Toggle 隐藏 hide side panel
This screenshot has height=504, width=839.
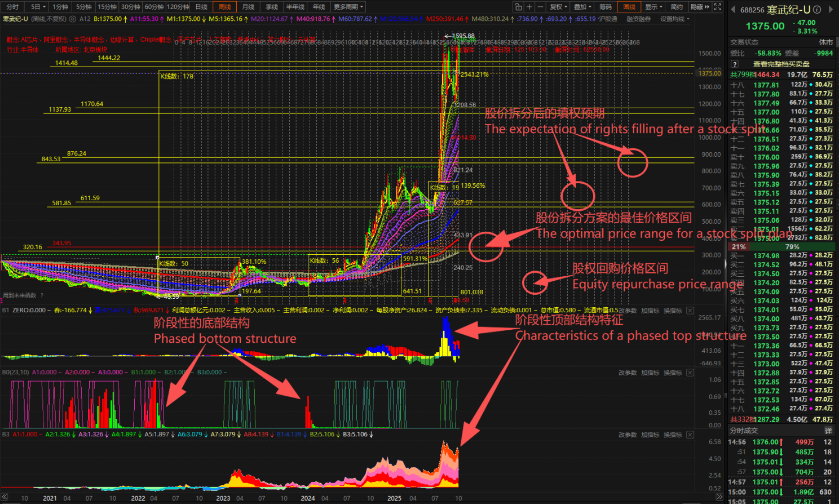click(x=700, y=7)
